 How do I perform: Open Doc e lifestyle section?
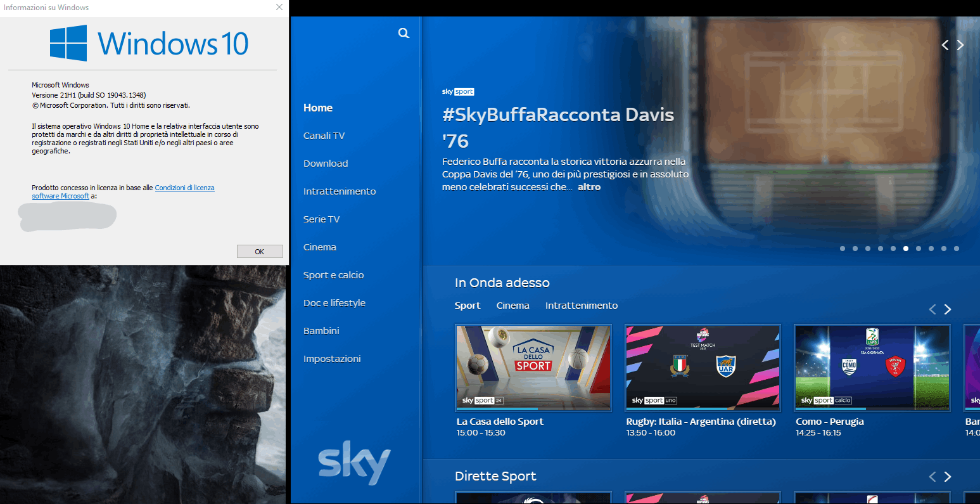[334, 303]
